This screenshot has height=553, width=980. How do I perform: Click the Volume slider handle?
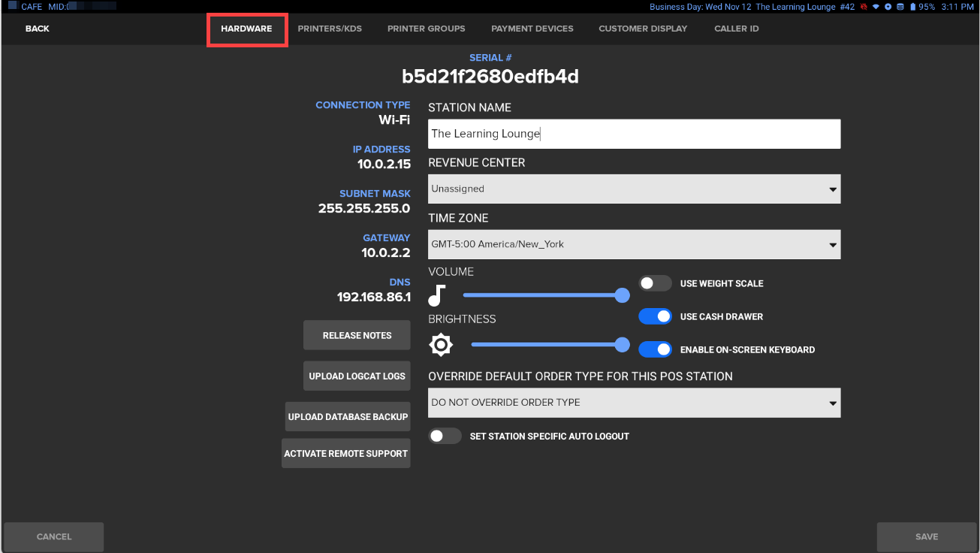click(622, 295)
